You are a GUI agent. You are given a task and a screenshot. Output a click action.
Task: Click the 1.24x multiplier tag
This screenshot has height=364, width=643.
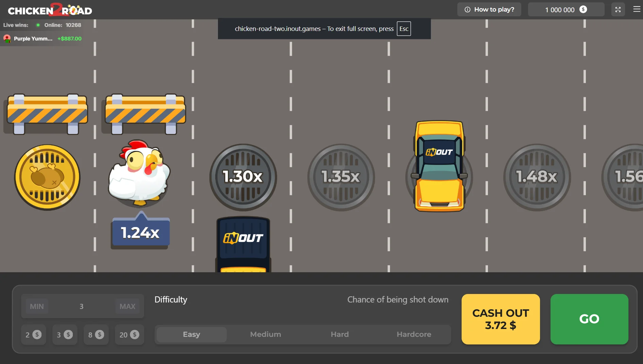[x=140, y=232]
